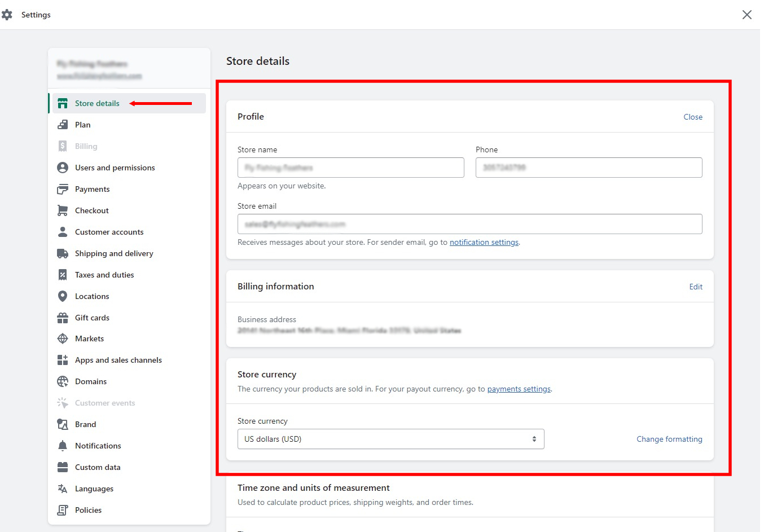Open the payments settings link
The height and width of the screenshot is (532, 764).
coord(519,389)
